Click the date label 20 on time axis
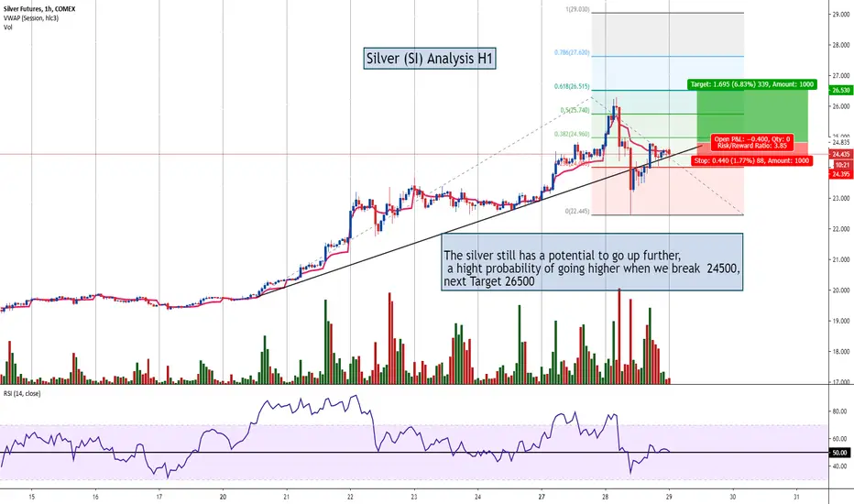The width and height of the screenshot is (854, 504). [223, 497]
